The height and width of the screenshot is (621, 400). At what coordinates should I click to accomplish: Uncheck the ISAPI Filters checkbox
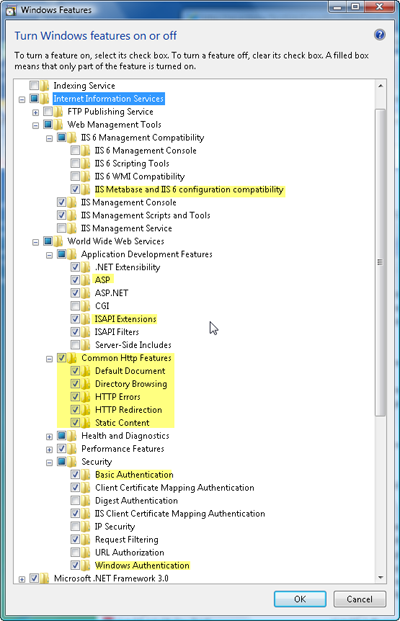point(75,331)
